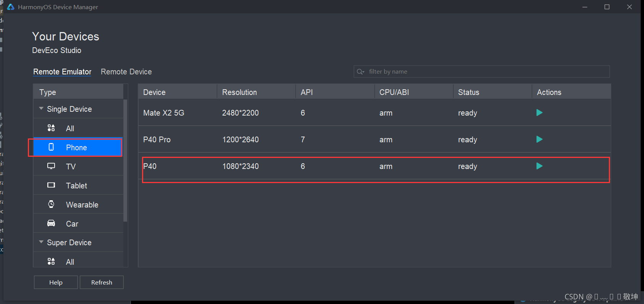
Task: Click the CPU/ABI column header
Action: (x=414, y=92)
